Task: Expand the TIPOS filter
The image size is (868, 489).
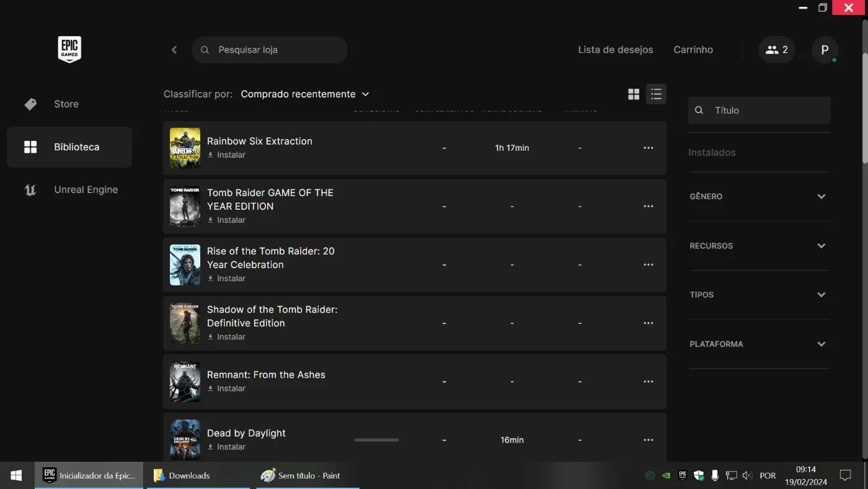Action: coord(759,295)
